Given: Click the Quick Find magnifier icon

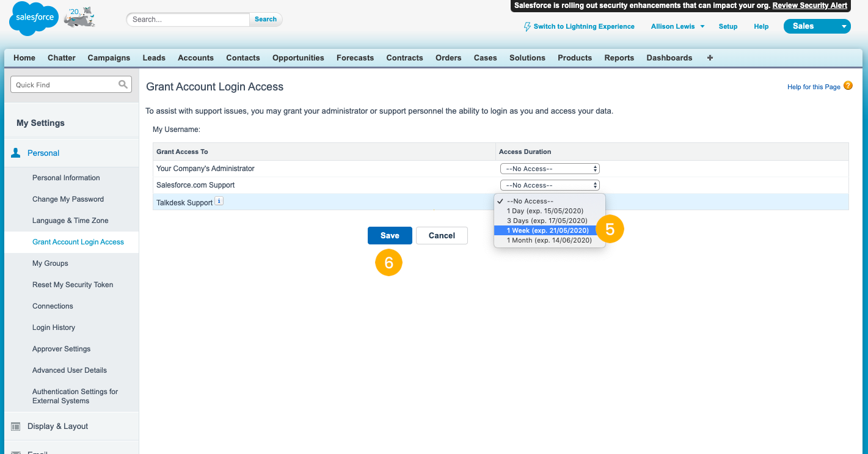Looking at the screenshot, I should [123, 84].
